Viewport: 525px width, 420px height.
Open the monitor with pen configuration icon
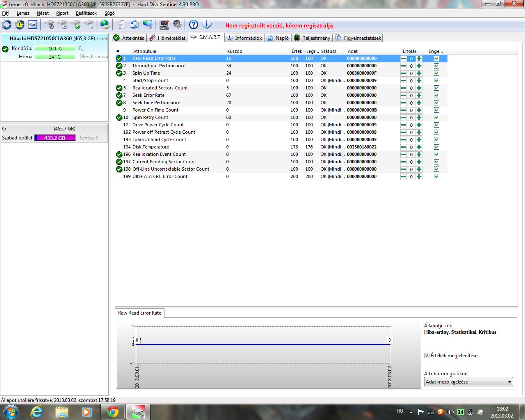tap(164, 25)
